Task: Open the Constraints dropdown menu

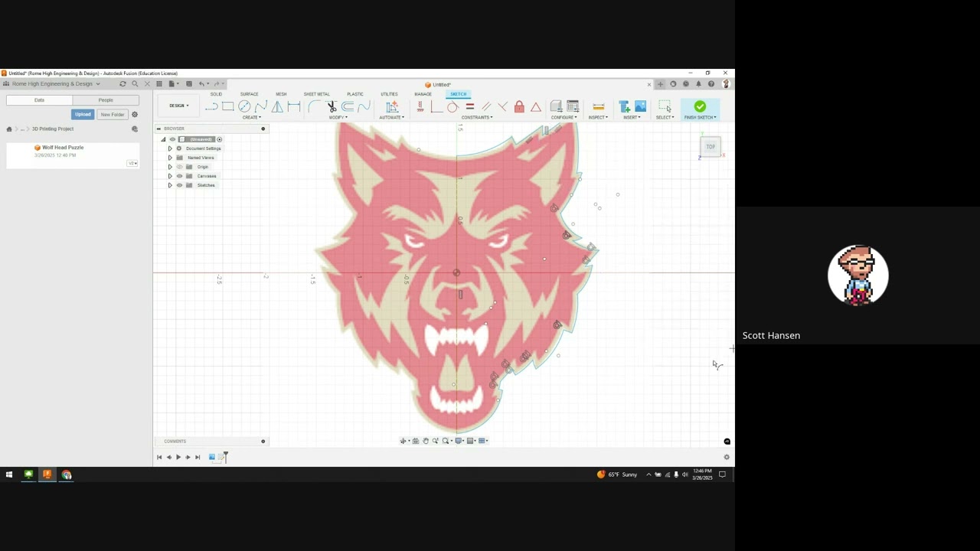Action: pos(477,117)
